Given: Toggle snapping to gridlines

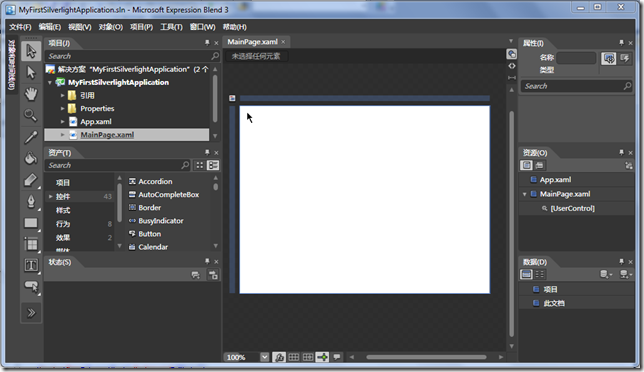Looking at the screenshot, I should (x=308, y=357).
